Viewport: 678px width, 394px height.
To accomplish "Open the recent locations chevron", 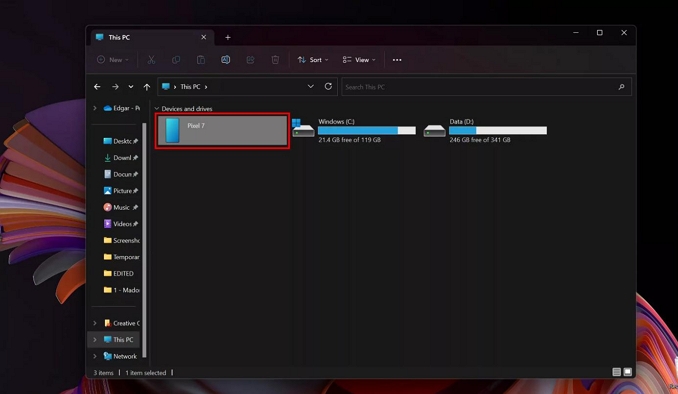I will 131,87.
